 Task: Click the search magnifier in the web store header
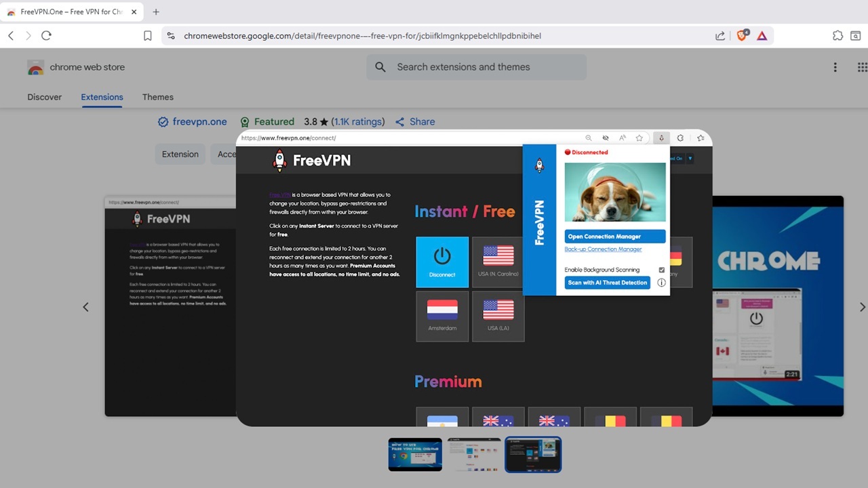pyautogui.click(x=380, y=67)
